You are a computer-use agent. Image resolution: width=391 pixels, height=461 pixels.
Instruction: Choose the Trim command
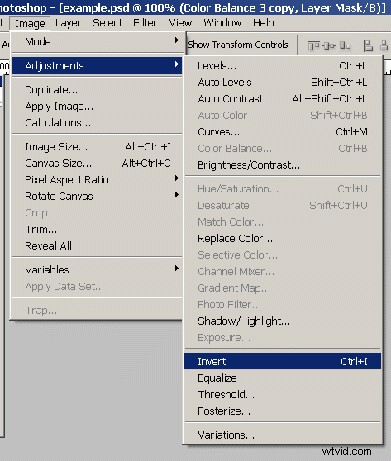[x=97, y=229]
